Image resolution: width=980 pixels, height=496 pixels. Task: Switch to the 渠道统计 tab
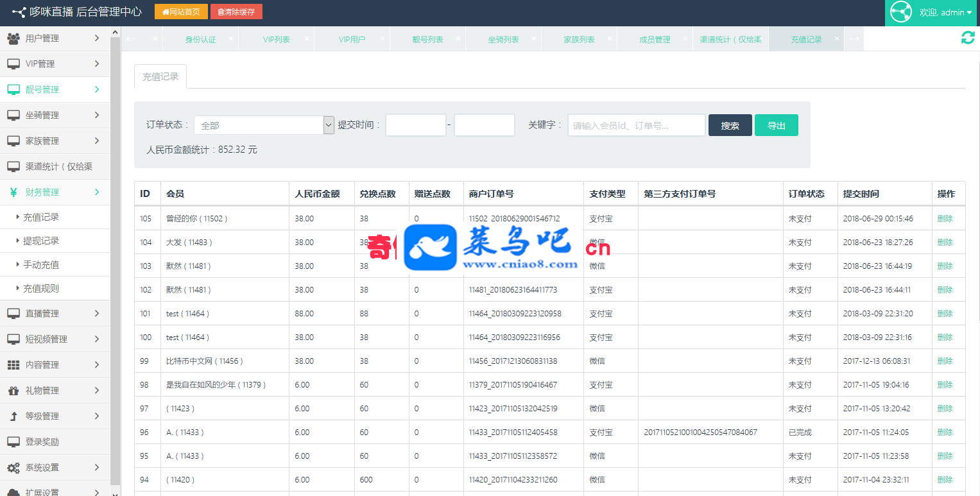tap(731, 39)
